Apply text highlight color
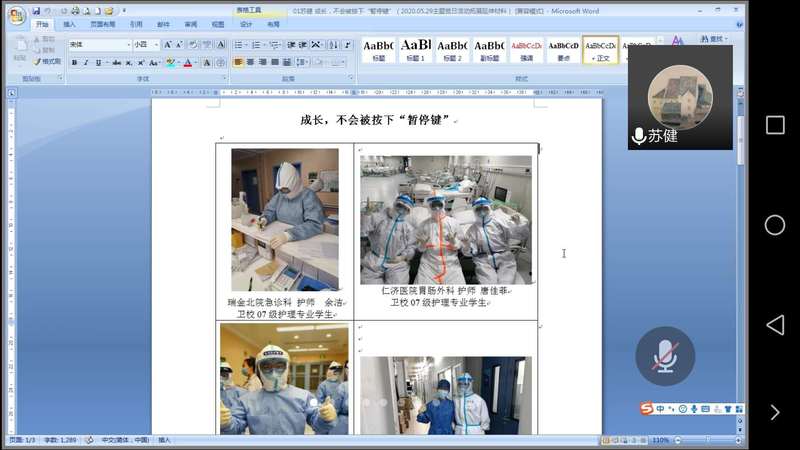This screenshot has height=450, width=800. (x=170, y=63)
